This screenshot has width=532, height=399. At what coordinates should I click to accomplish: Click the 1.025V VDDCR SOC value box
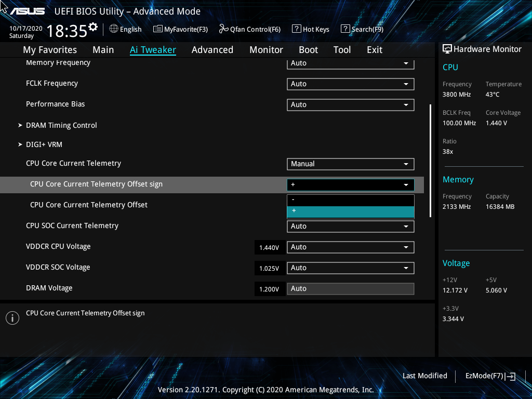(270, 268)
